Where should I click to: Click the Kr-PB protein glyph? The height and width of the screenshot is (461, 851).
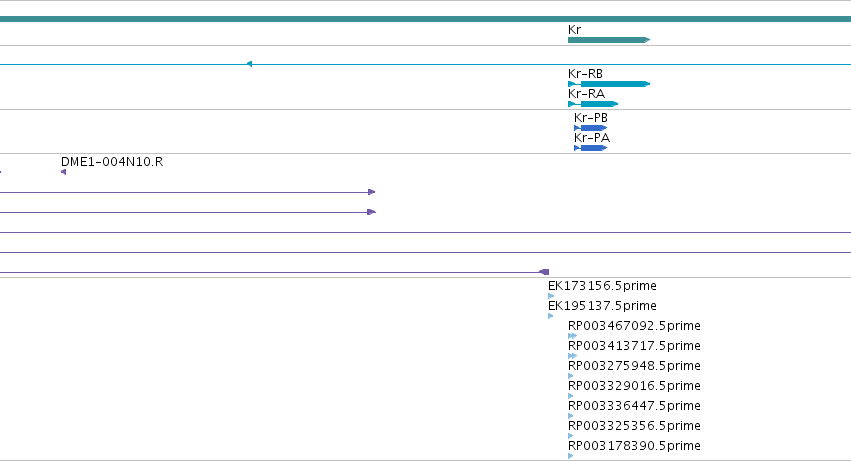590,128
